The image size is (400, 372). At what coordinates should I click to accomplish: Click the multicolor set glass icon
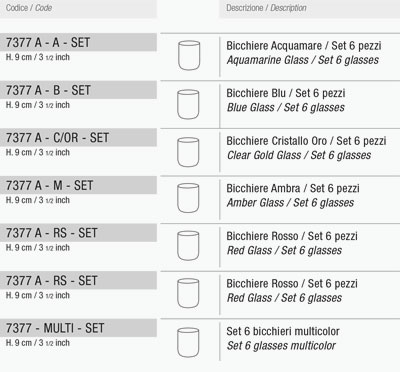click(188, 342)
